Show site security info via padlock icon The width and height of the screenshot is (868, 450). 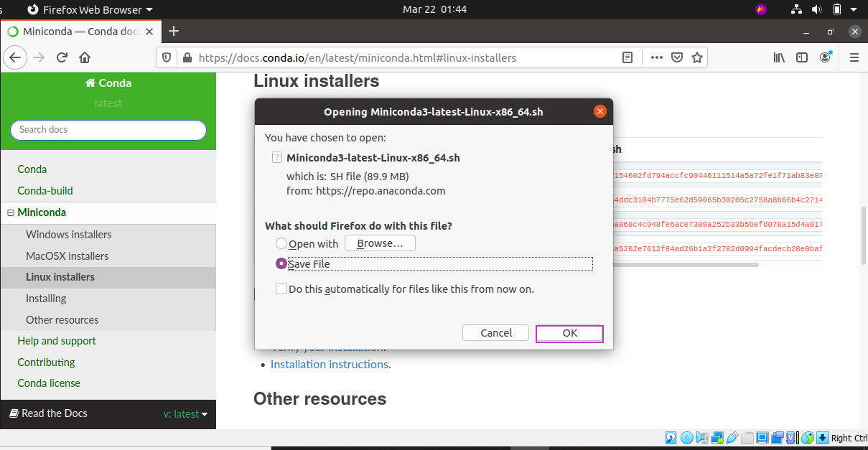(x=187, y=57)
